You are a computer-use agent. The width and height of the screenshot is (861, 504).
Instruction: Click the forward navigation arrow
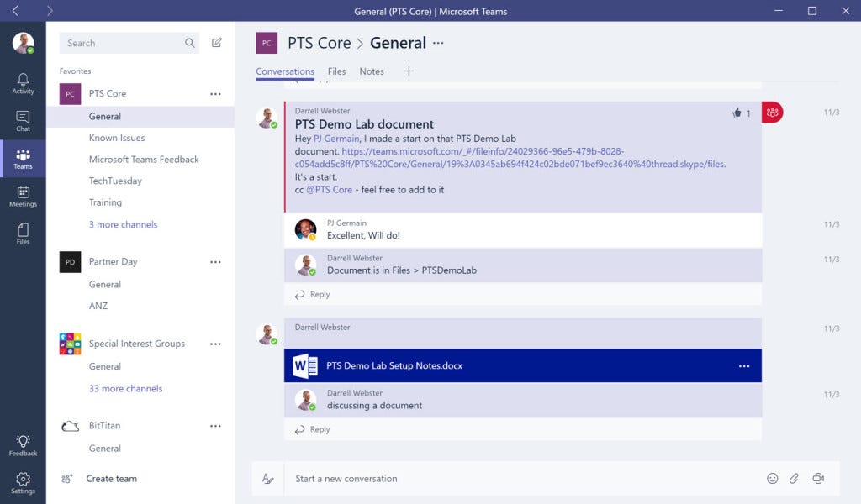pyautogui.click(x=50, y=10)
